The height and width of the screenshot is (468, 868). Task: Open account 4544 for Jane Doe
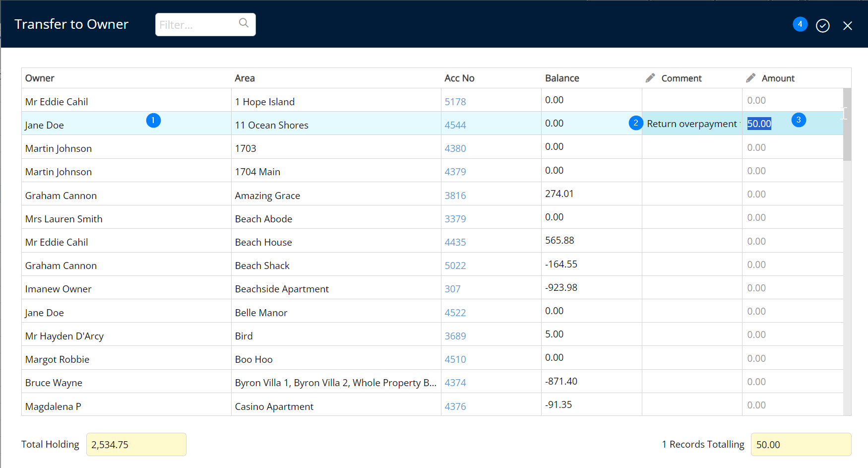point(455,125)
